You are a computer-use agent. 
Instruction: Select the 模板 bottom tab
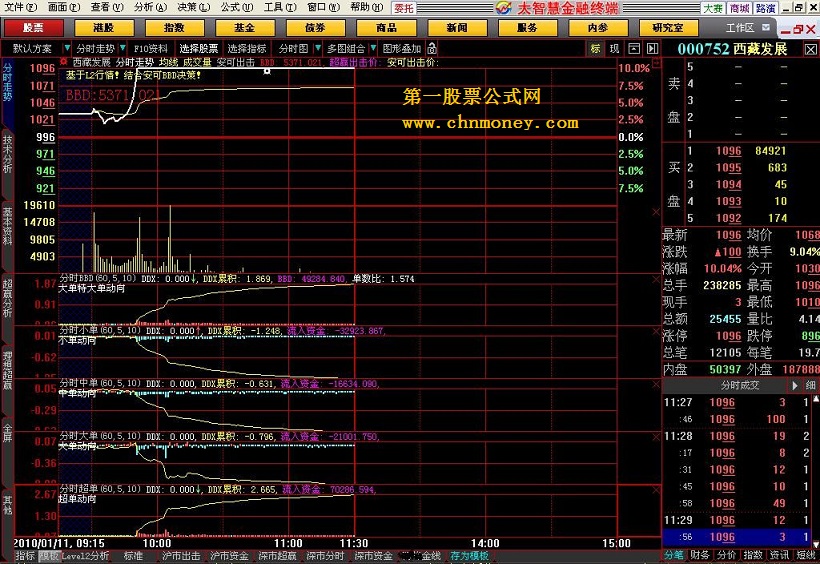click(x=50, y=556)
